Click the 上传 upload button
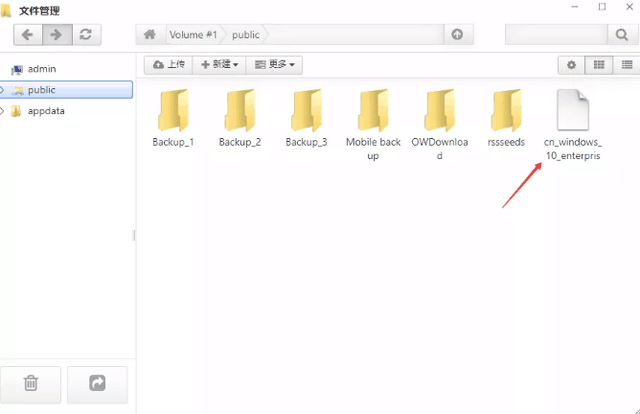Screen dimensions: 640x414 coord(169,65)
